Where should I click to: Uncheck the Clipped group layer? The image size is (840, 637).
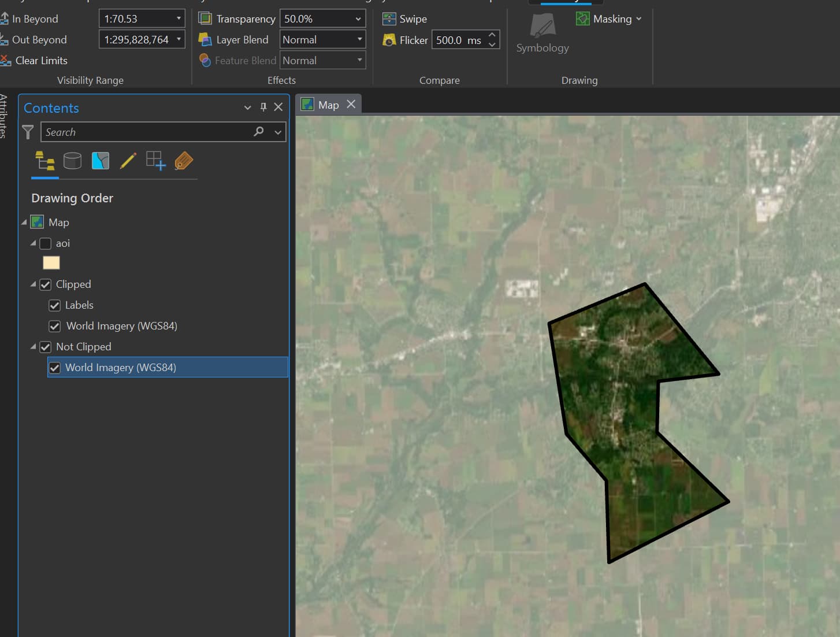pos(45,284)
